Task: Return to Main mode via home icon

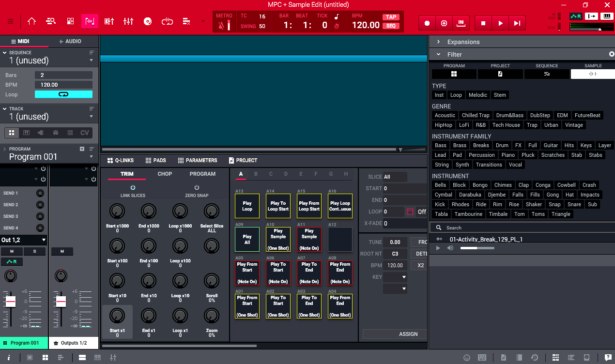Action: click(31, 21)
